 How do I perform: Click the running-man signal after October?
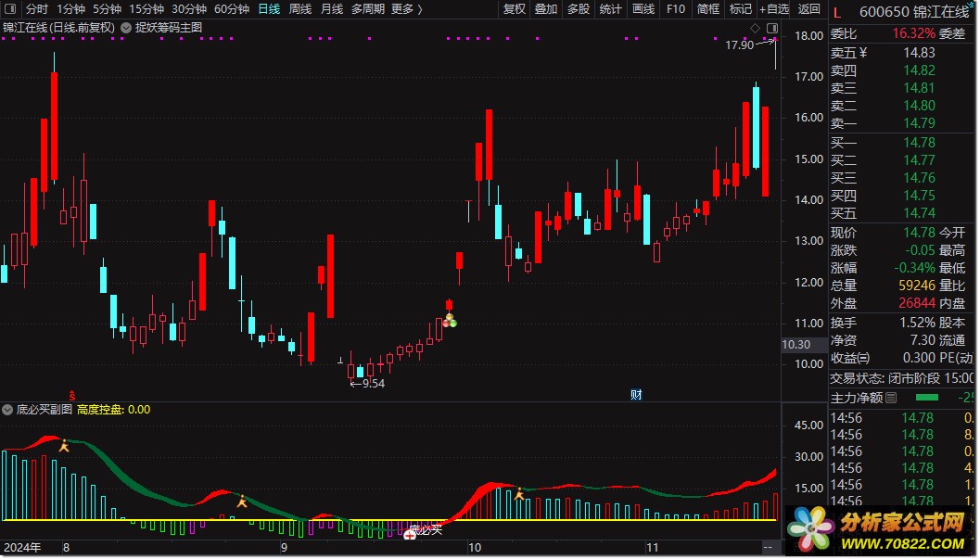click(x=519, y=494)
